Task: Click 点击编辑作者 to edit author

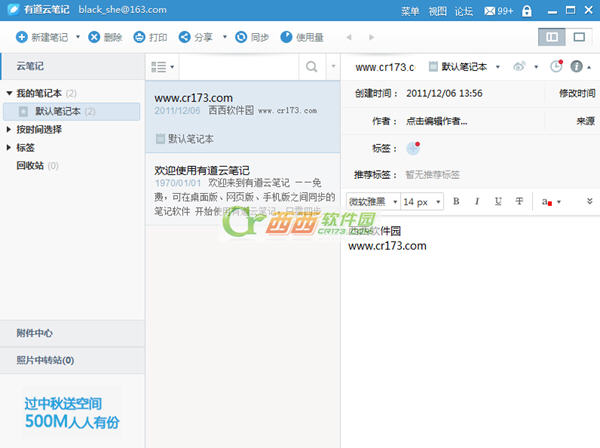Action: 436,121
